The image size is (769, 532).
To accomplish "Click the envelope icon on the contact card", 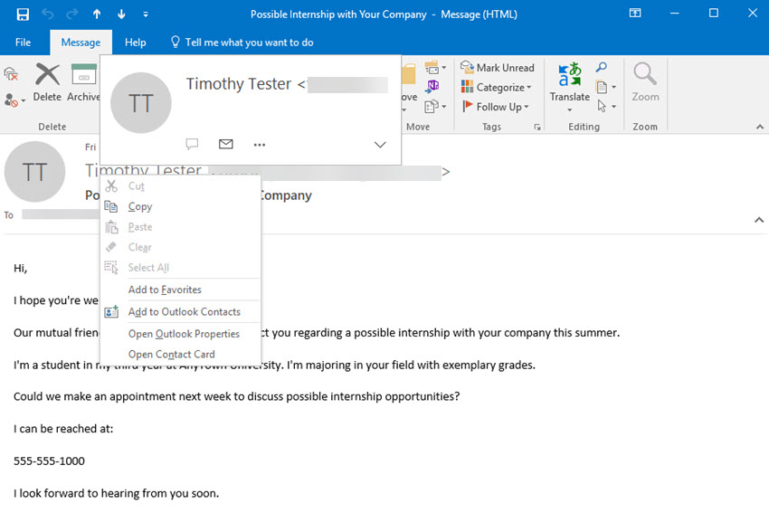I will [x=225, y=143].
